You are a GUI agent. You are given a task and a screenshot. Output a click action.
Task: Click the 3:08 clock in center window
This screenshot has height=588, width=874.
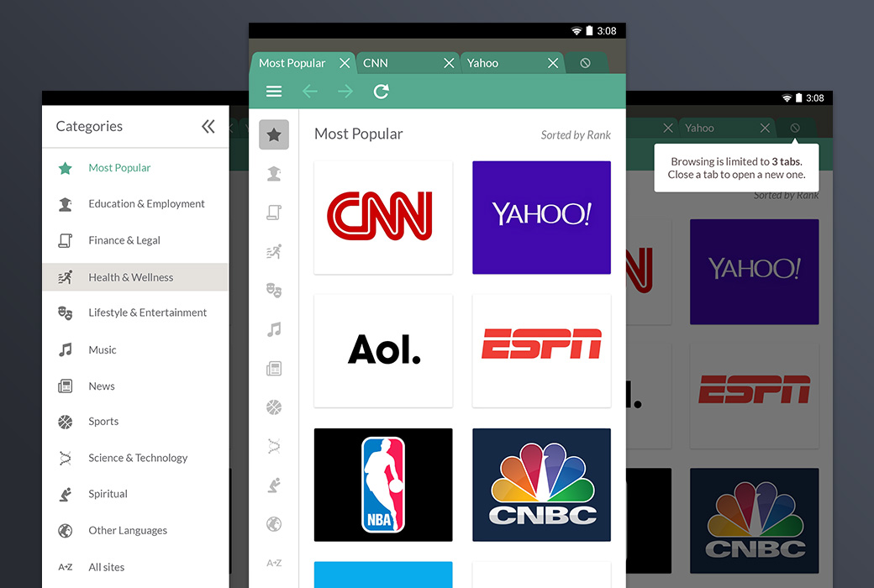pos(607,31)
